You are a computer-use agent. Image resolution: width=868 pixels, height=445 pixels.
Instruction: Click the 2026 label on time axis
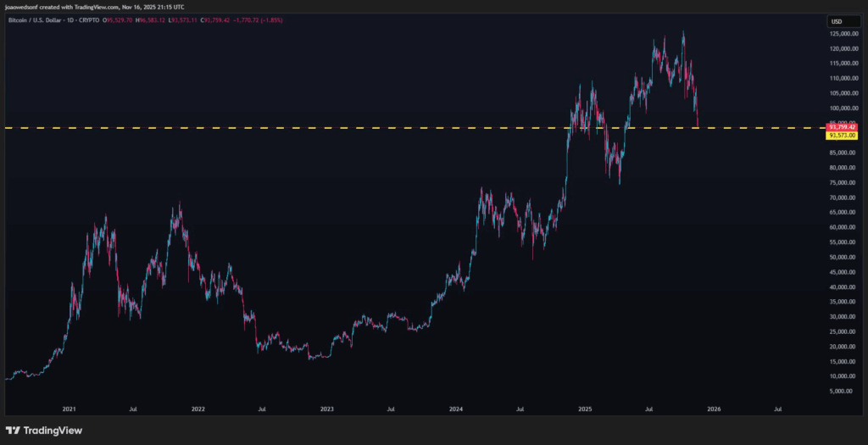coord(714,409)
